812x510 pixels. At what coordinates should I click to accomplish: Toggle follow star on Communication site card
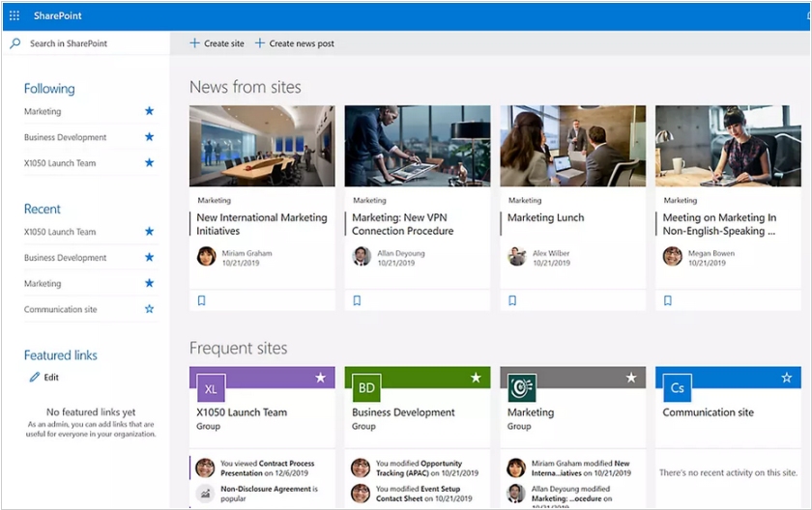click(787, 378)
